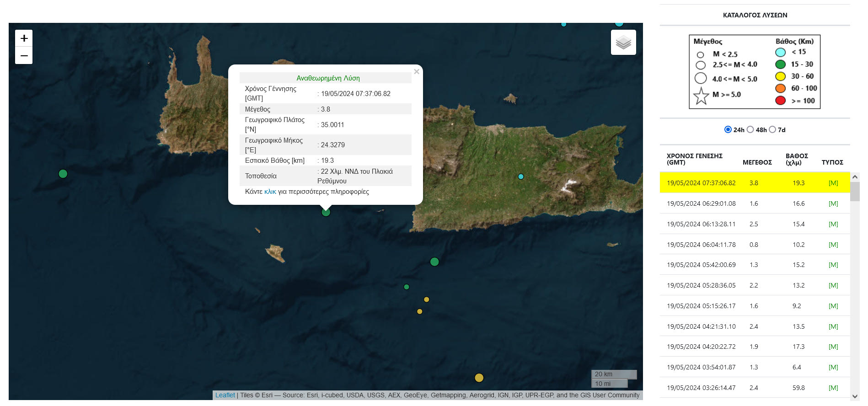Screen dimensions: 868x406
Task: Zoom out of the map
Action: [x=24, y=56]
